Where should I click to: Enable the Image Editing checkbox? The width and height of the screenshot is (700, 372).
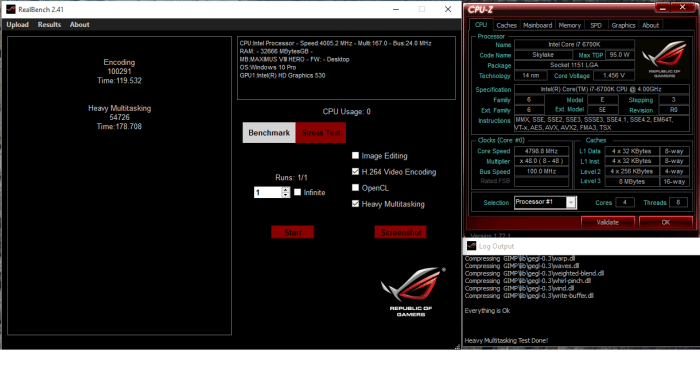(x=355, y=155)
